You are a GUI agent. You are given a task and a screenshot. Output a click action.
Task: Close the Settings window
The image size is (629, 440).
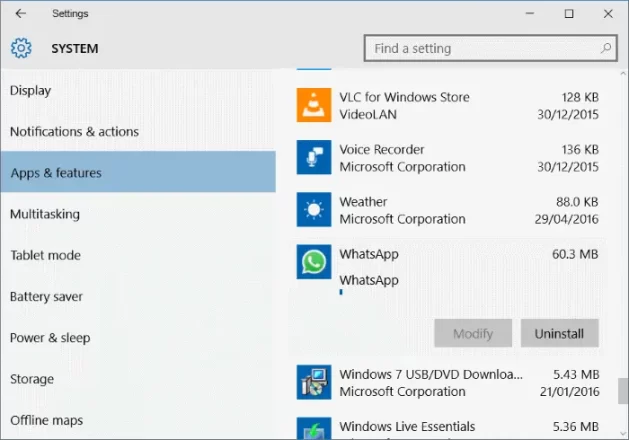point(608,14)
